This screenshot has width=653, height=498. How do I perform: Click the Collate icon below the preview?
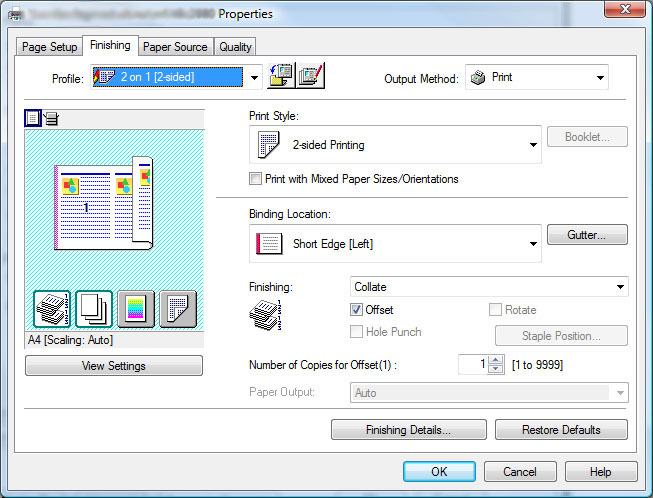pos(52,309)
